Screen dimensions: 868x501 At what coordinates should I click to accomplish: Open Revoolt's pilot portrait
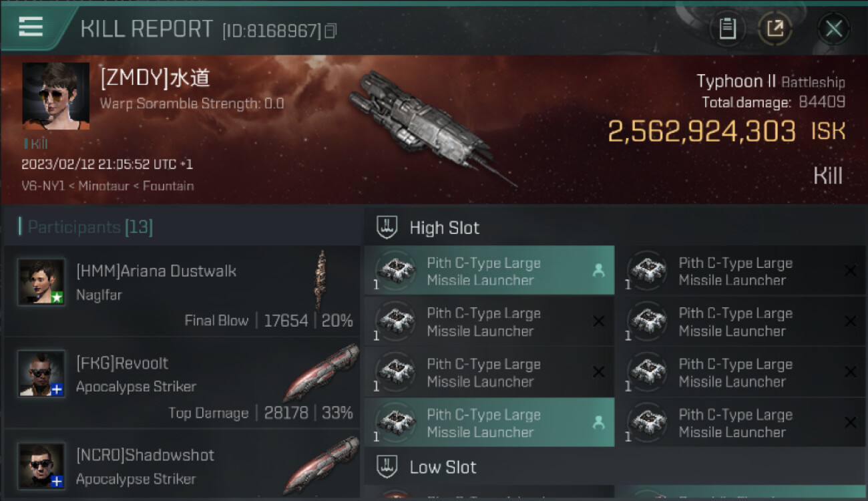click(x=41, y=373)
